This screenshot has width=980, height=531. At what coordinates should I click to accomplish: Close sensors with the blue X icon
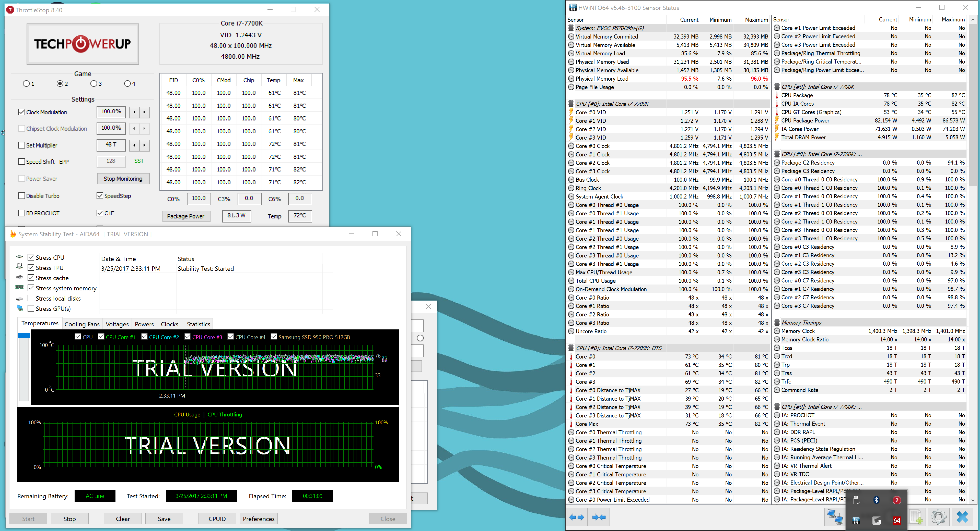tap(962, 517)
